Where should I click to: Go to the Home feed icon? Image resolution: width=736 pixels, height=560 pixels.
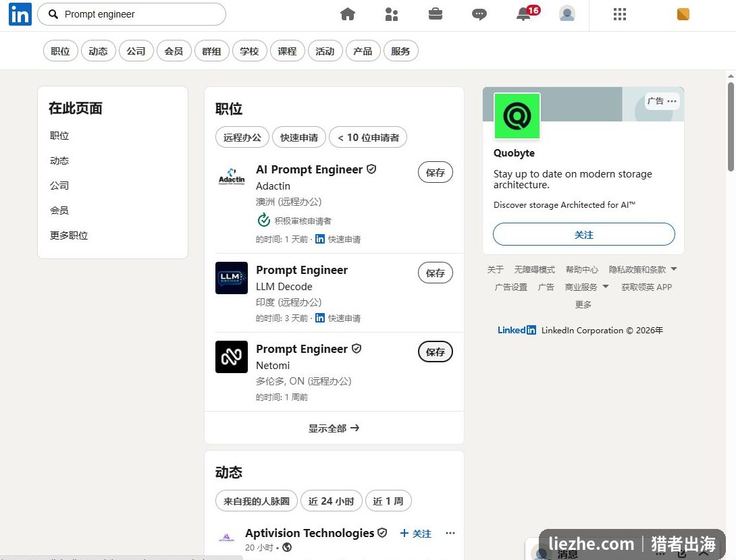coord(347,15)
